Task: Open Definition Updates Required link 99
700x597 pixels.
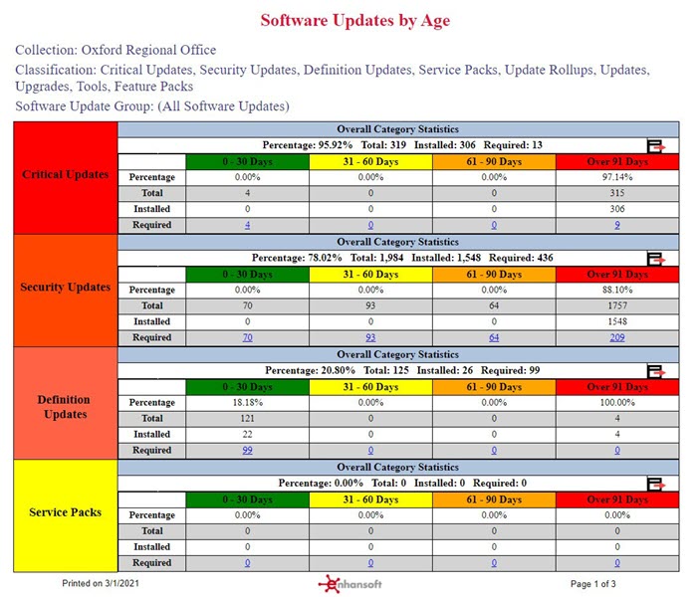Action: tap(247, 451)
